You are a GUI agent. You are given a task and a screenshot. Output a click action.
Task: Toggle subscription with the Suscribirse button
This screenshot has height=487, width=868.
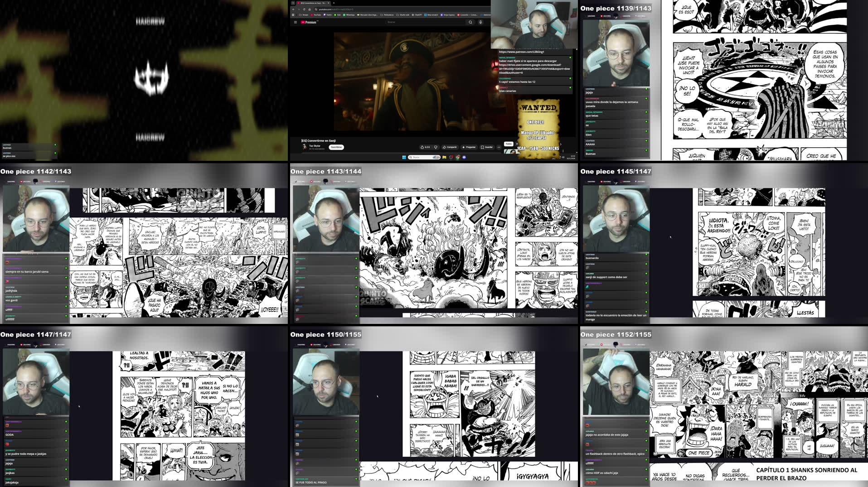pos(336,147)
